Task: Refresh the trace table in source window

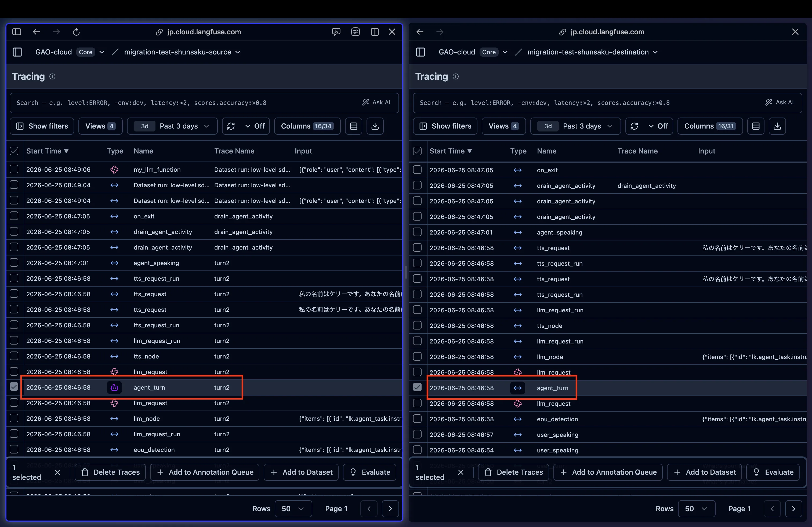Action: point(231,126)
